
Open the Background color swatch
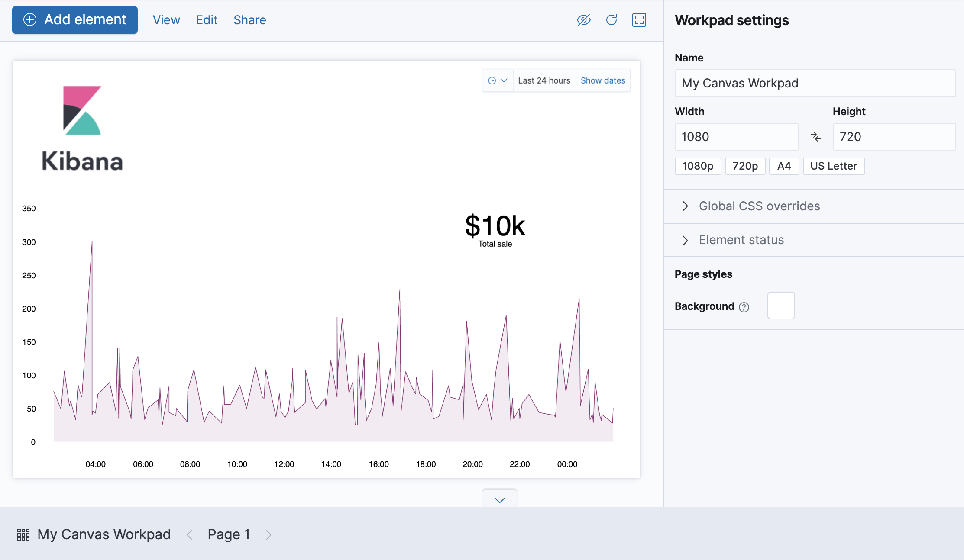pyautogui.click(x=780, y=306)
